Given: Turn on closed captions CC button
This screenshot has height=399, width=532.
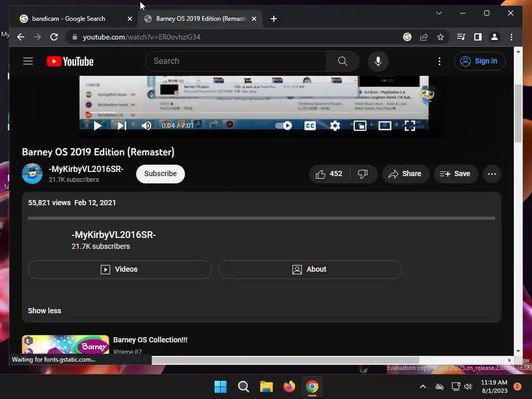Looking at the screenshot, I should click(310, 126).
